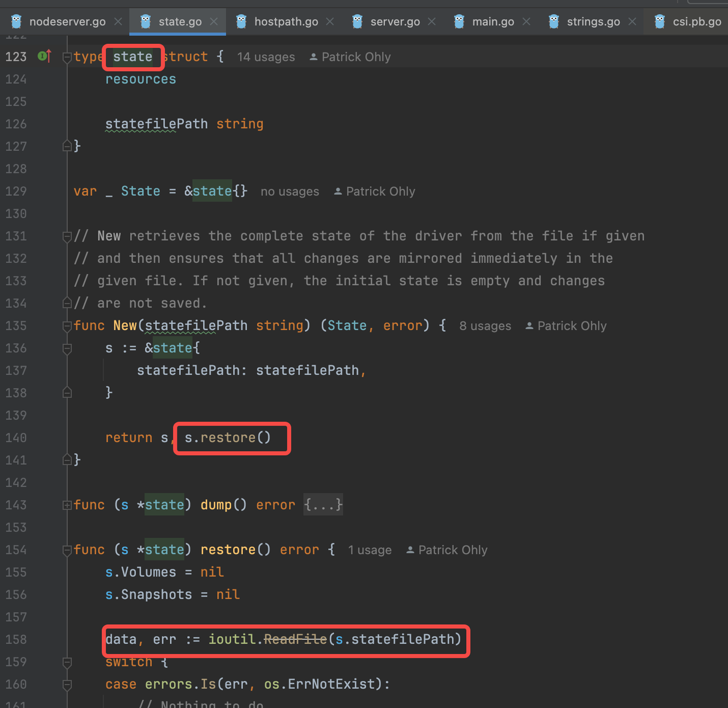728x708 pixels.
Task: Click the fold end marker on line 127
Action: pyautogui.click(x=67, y=146)
